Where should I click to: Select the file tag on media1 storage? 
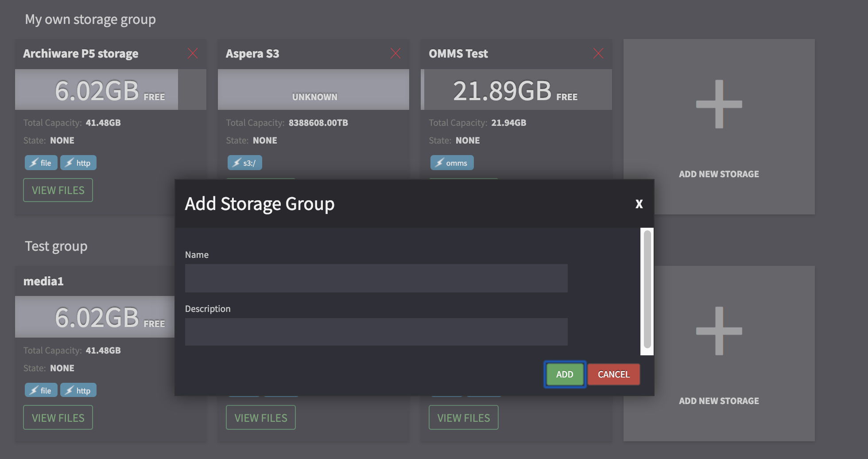click(x=41, y=390)
